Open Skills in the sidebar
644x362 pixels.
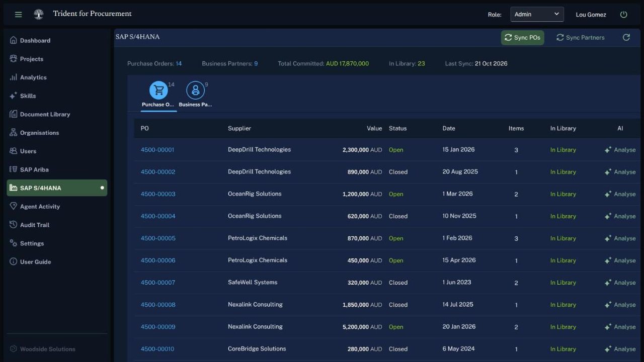coord(57,96)
